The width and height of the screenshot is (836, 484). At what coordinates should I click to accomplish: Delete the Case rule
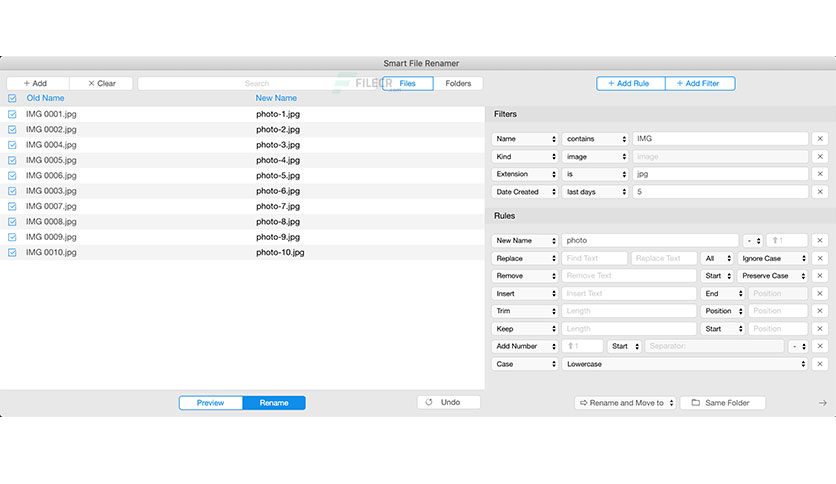click(820, 364)
